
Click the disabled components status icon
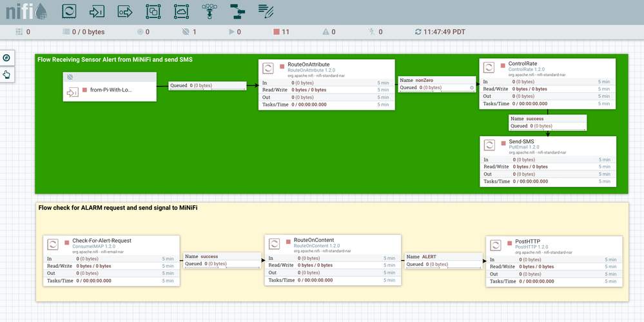[x=372, y=32]
